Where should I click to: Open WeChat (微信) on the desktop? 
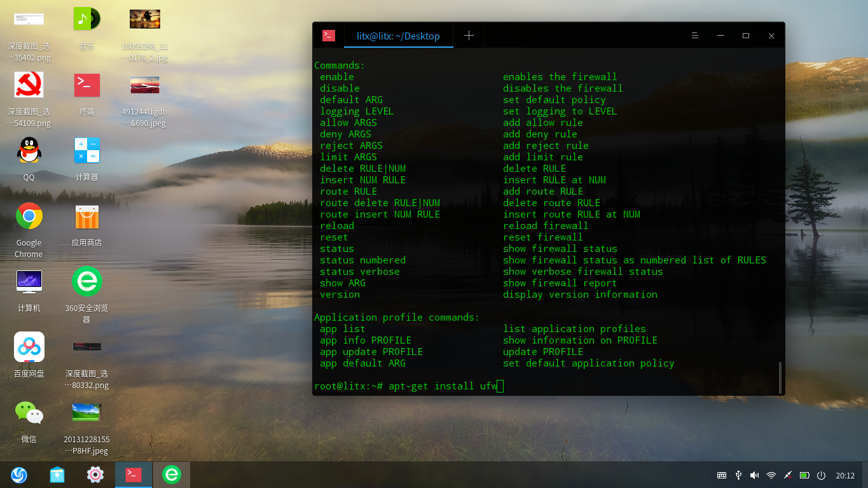coord(29,414)
